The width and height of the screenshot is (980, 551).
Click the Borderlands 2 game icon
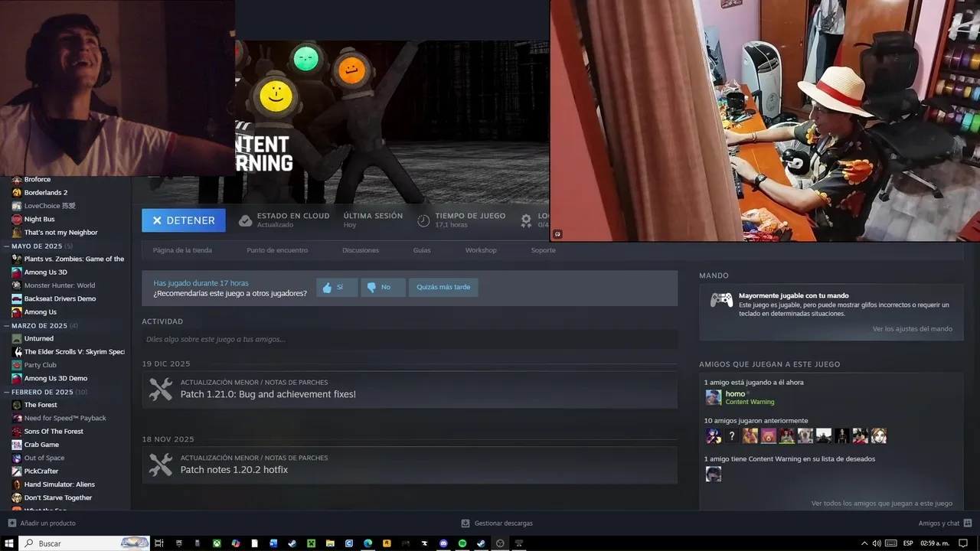17,193
